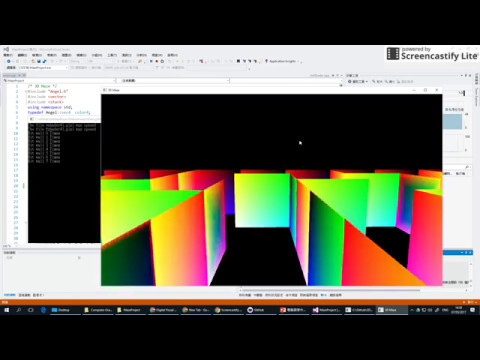Viewport: 480px width, 360px height.
Task: Open the 編輯 (Edit) menu
Action: coord(22,55)
